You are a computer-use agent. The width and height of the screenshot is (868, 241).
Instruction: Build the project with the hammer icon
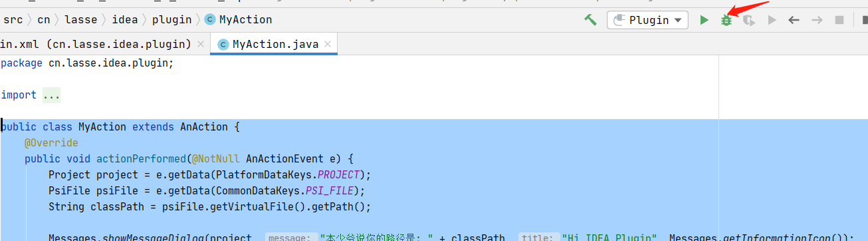[x=590, y=20]
